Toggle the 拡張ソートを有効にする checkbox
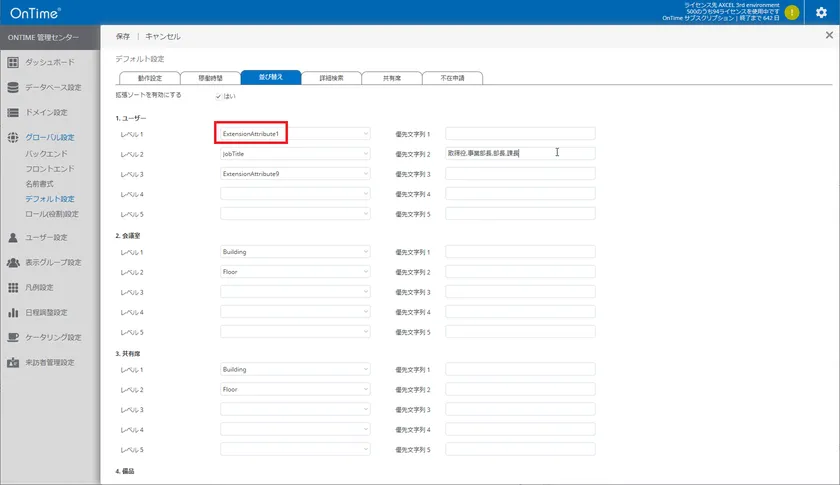 [x=218, y=96]
